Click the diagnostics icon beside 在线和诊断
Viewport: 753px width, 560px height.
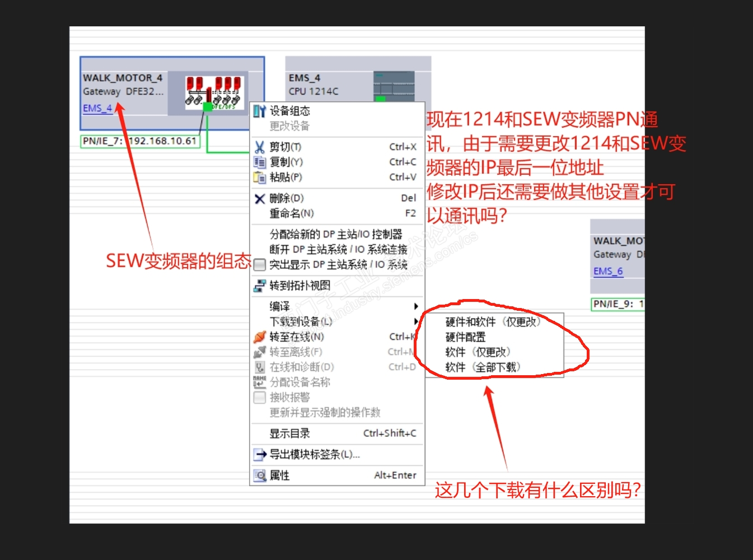point(259,367)
